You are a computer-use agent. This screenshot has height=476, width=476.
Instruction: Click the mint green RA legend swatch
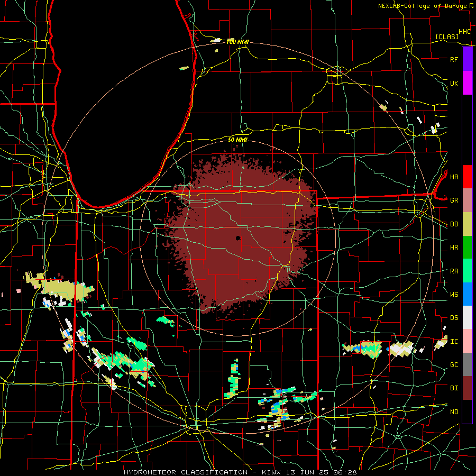[x=467, y=271]
